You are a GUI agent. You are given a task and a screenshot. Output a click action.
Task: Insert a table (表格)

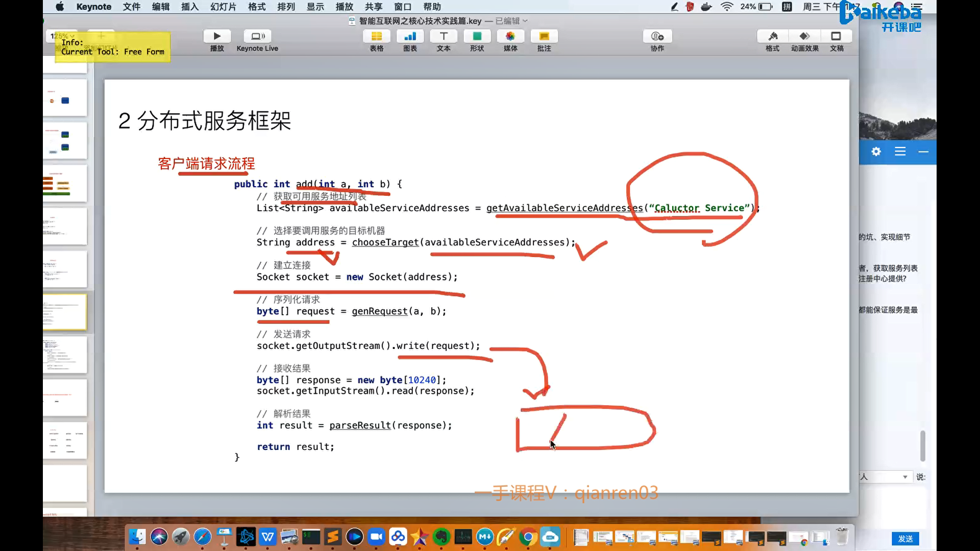click(376, 37)
